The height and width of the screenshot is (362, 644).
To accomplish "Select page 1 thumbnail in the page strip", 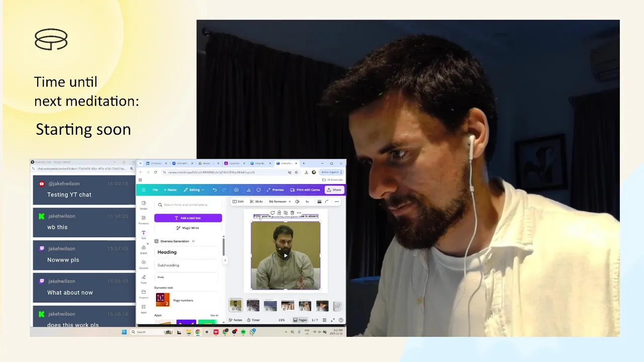I will [235, 305].
